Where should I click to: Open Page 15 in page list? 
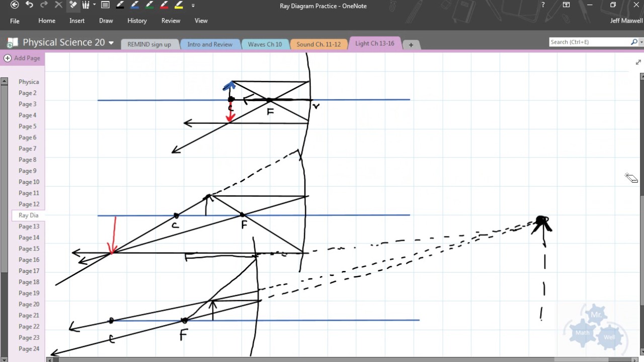click(28, 248)
